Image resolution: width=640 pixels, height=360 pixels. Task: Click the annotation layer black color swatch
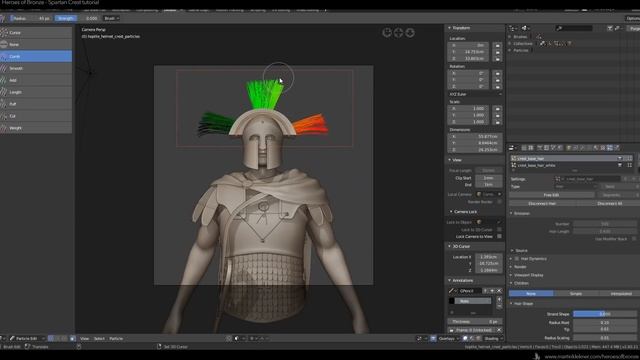pyautogui.click(x=451, y=301)
